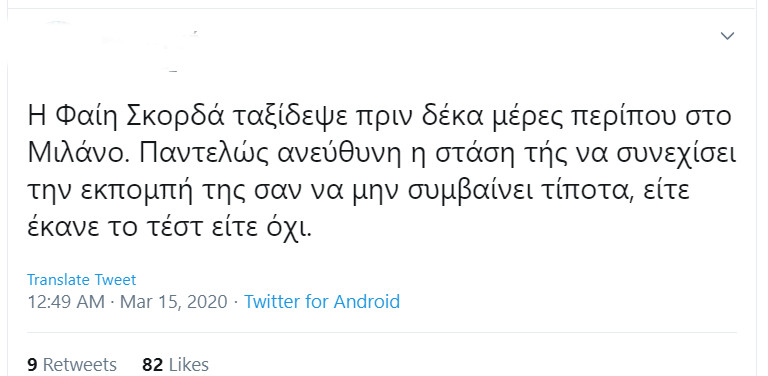This screenshot has width=768, height=376.
Task: Click the number 82 like count
Action: (x=152, y=365)
